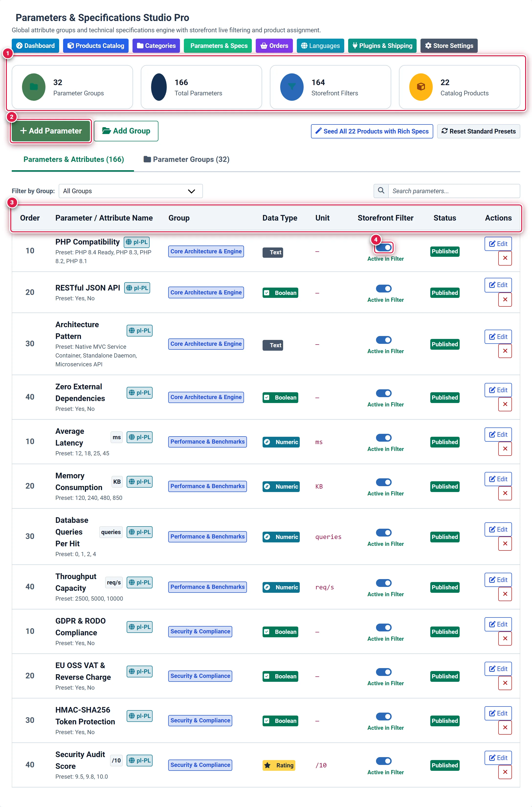Image resolution: width=532 pixels, height=807 pixels.
Task: Click the blue funnel Storefront Filters icon
Action: click(x=292, y=87)
